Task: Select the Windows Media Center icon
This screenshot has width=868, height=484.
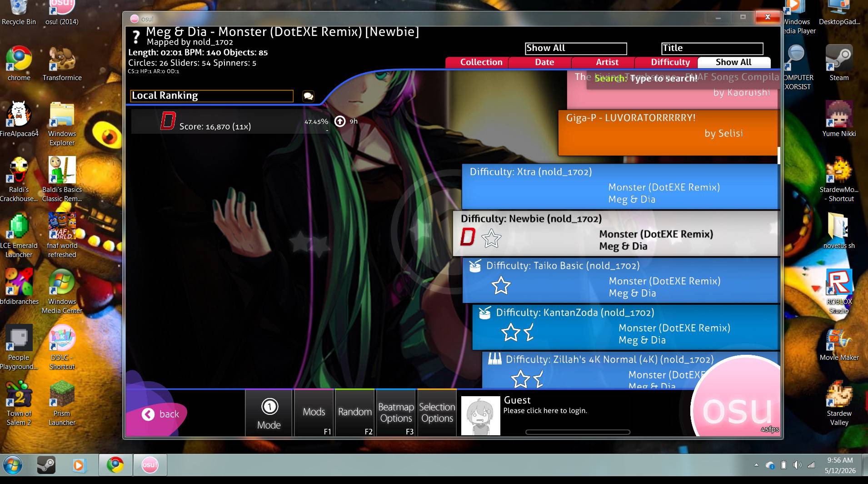Action: pyautogui.click(x=62, y=292)
